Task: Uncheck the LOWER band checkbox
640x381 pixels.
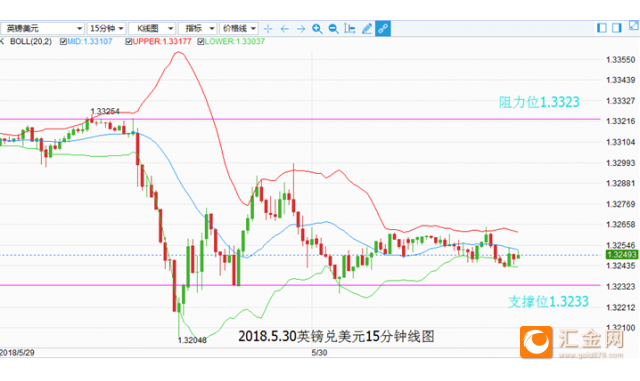Action: pos(201,42)
